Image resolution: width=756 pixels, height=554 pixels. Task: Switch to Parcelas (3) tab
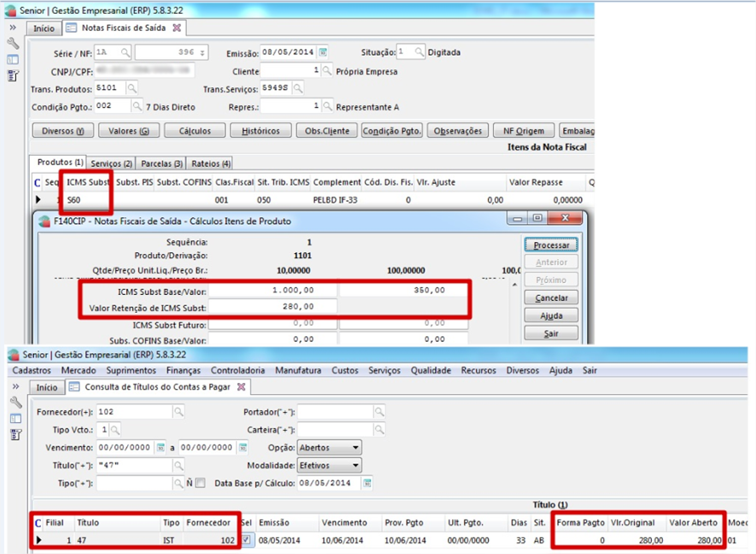tap(161, 163)
